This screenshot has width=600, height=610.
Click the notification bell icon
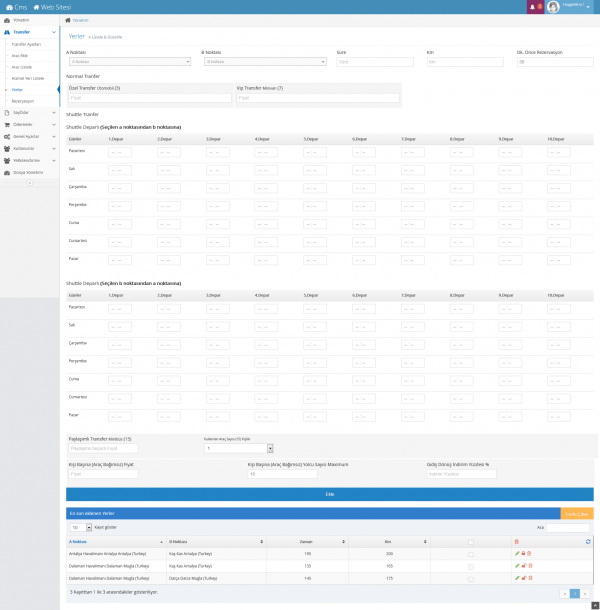coord(532,7)
